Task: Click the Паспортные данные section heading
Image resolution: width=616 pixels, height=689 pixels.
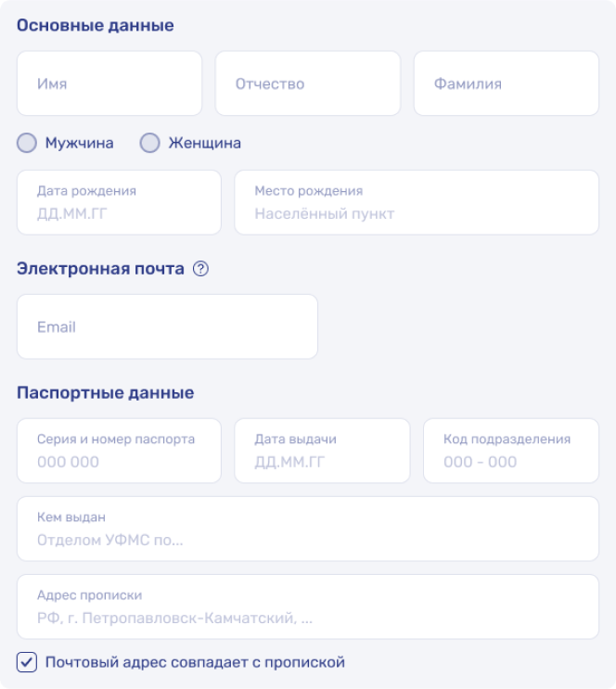Action: 105,392
